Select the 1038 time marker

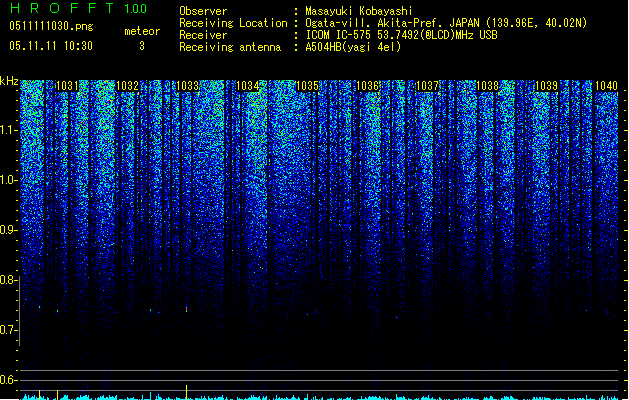click(x=487, y=85)
